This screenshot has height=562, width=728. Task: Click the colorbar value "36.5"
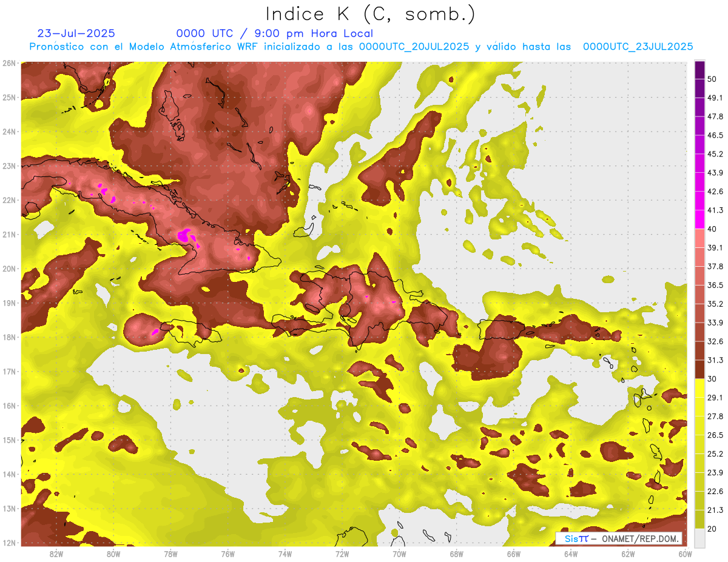tap(715, 285)
